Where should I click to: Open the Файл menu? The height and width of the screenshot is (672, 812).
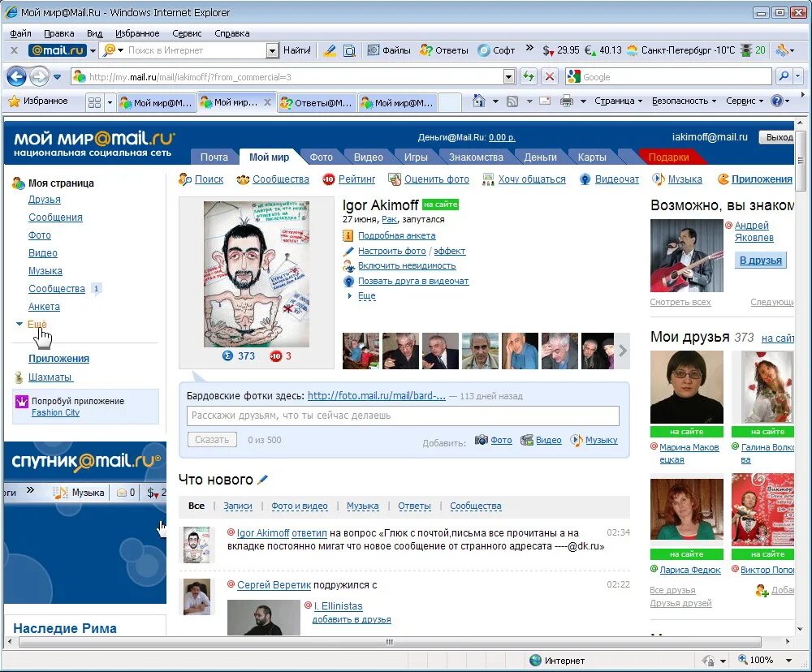click(21, 33)
